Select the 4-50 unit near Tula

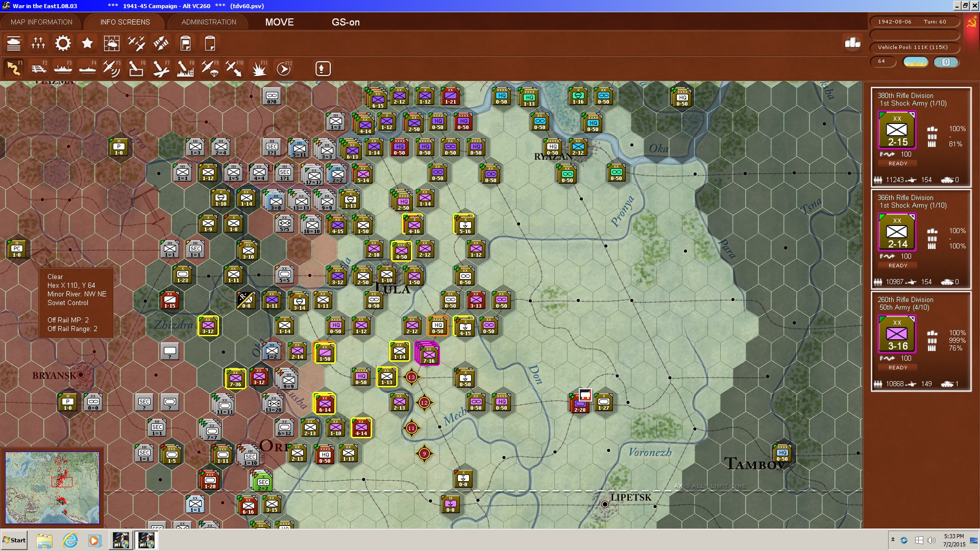pos(401,251)
